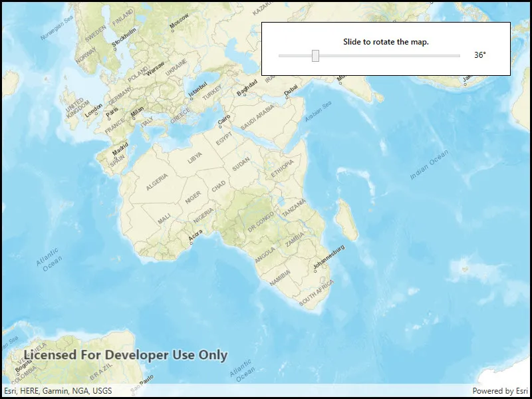Click the Johannesburg city label
532x399 pixels.
coord(329,257)
